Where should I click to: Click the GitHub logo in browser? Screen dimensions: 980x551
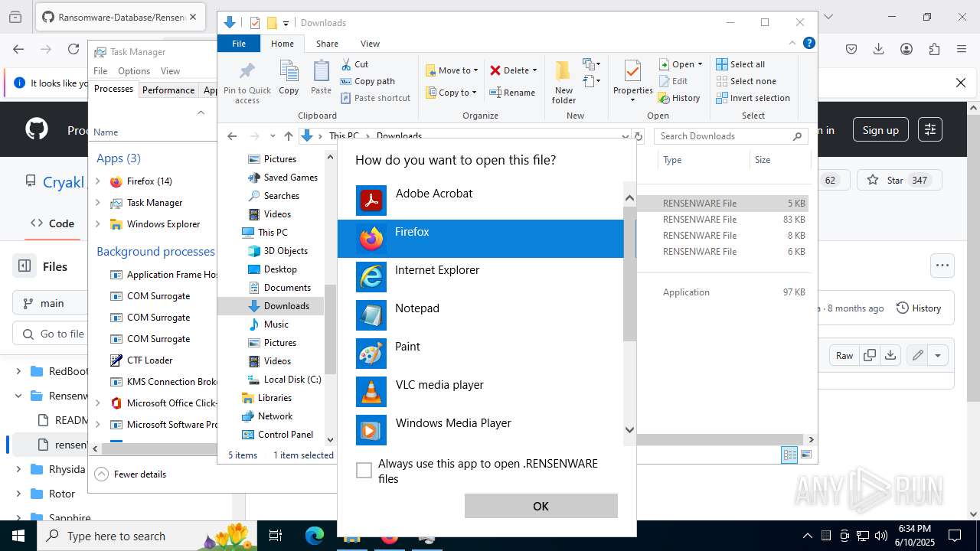pos(37,129)
